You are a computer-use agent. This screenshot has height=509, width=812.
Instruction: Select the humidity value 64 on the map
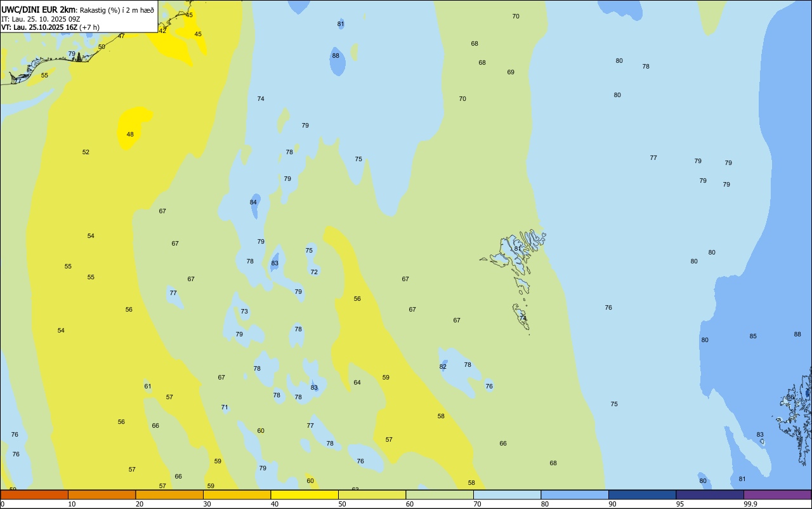(357, 383)
